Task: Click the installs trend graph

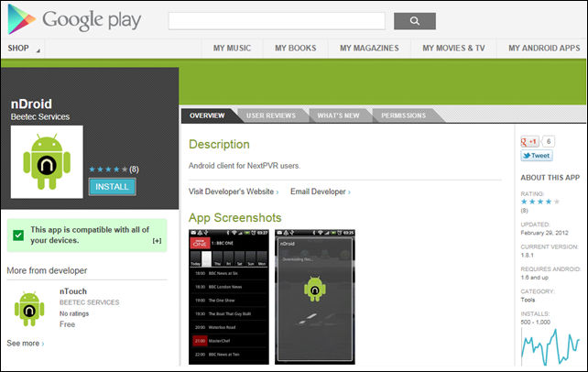Action: [x=550, y=347]
